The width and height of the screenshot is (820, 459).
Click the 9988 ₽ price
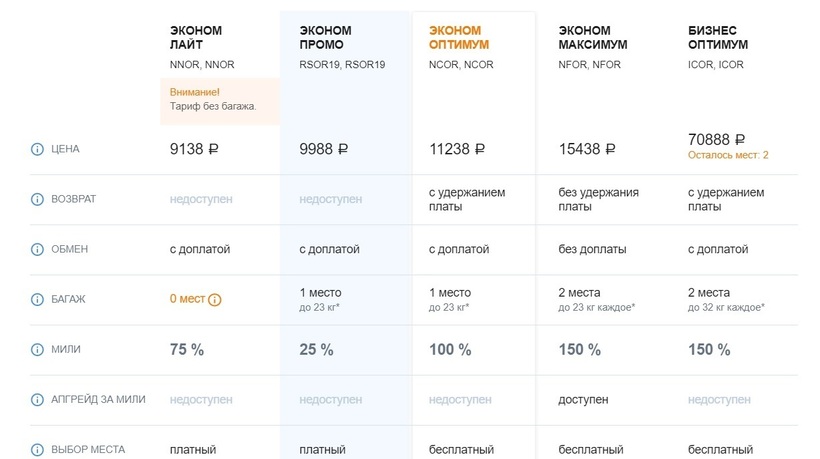(324, 149)
